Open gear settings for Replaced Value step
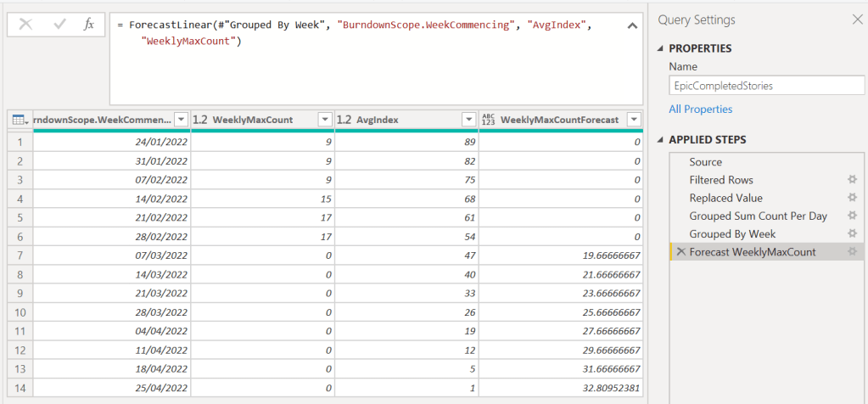The height and width of the screenshot is (404, 868). [853, 198]
